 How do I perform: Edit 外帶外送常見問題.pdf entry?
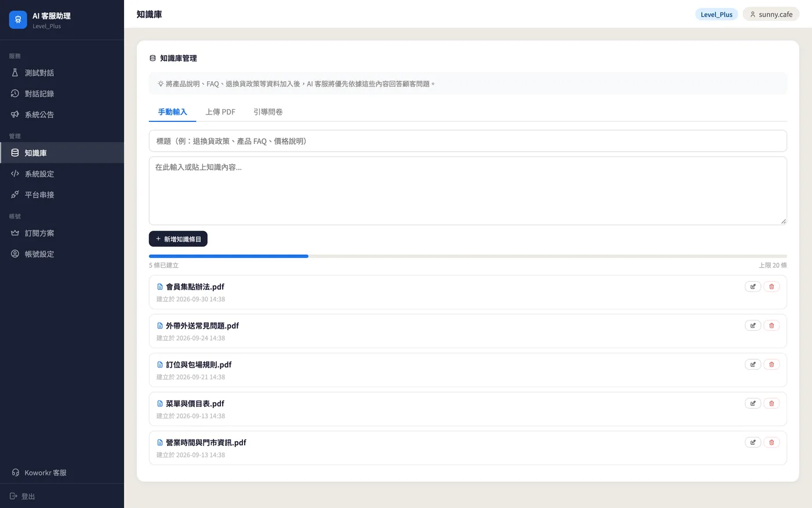pos(753,326)
